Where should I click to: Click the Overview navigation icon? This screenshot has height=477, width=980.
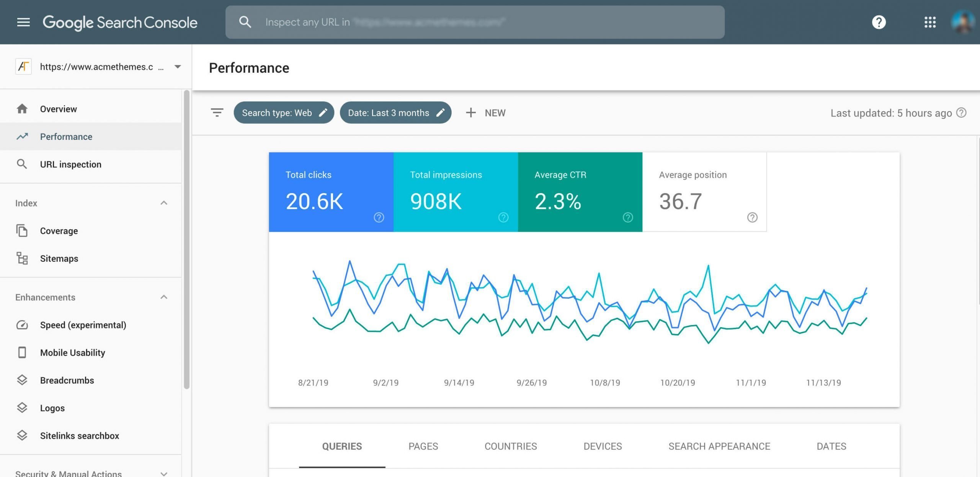point(21,109)
